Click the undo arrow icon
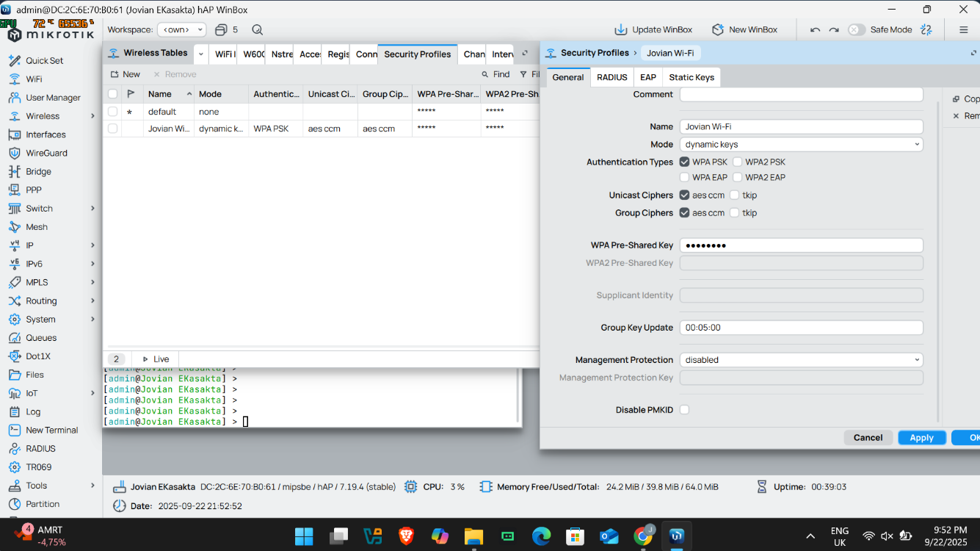 click(x=815, y=29)
